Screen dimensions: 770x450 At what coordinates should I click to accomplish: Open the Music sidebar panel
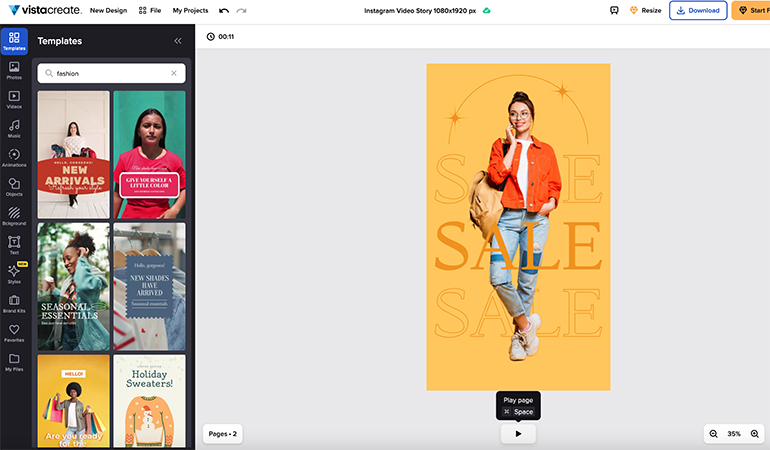[14, 129]
